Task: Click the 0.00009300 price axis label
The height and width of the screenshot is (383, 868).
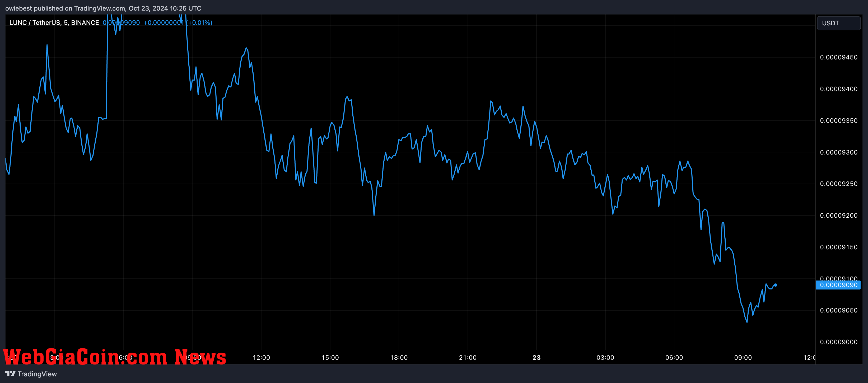Action: [x=838, y=152]
